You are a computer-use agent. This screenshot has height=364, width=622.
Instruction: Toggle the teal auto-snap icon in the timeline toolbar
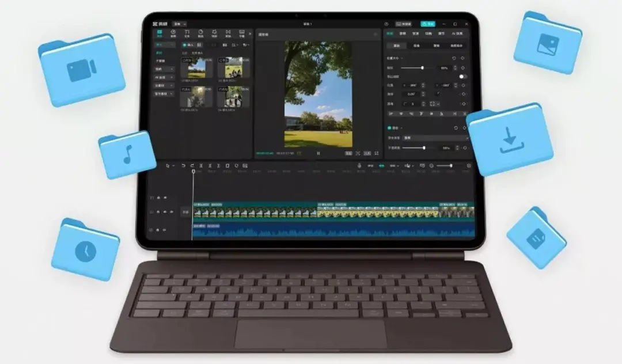[382, 166]
